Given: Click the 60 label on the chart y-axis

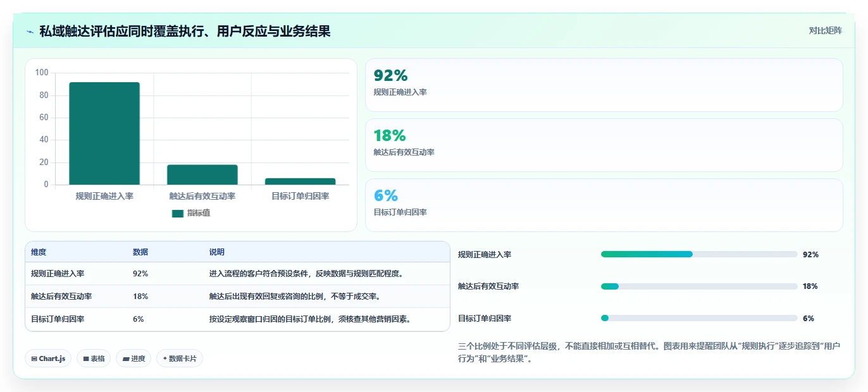Looking at the screenshot, I should tap(44, 118).
